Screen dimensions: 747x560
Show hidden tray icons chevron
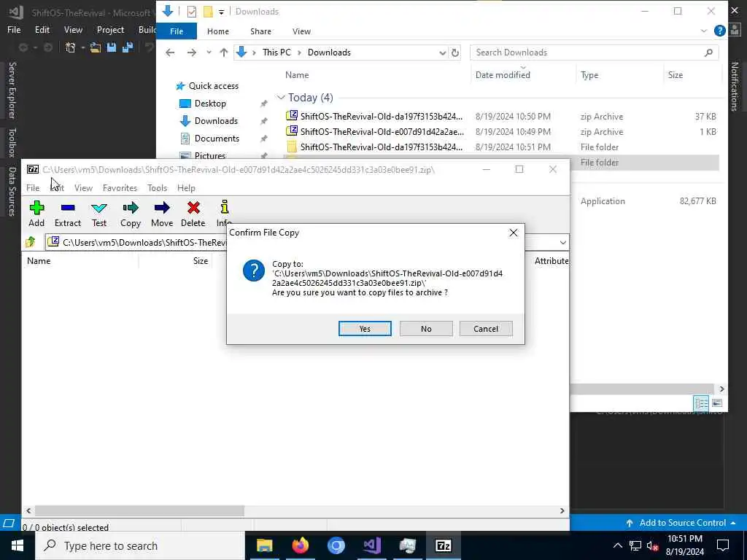[617, 545]
